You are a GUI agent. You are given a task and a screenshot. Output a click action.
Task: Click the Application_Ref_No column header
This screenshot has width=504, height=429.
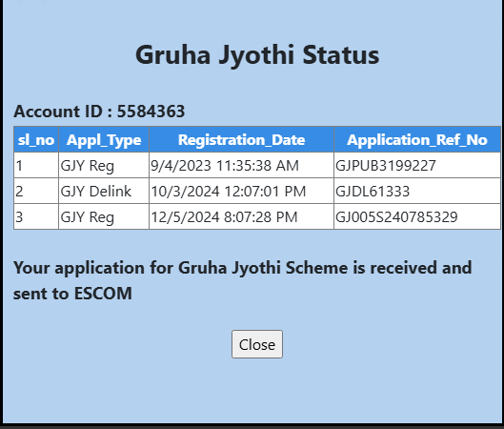pos(417,139)
